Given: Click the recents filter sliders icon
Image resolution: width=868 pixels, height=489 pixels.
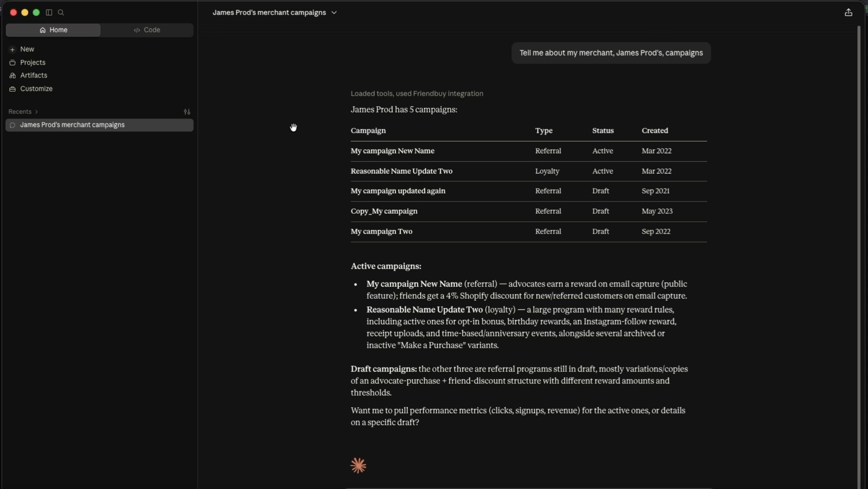Looking at the screenshot, I should click(x=187, y=112).
